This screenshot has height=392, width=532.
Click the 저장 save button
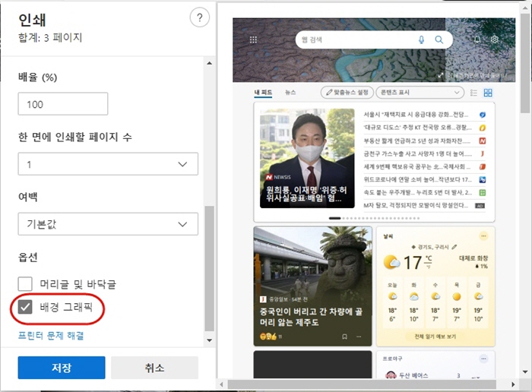click(62, 368)
